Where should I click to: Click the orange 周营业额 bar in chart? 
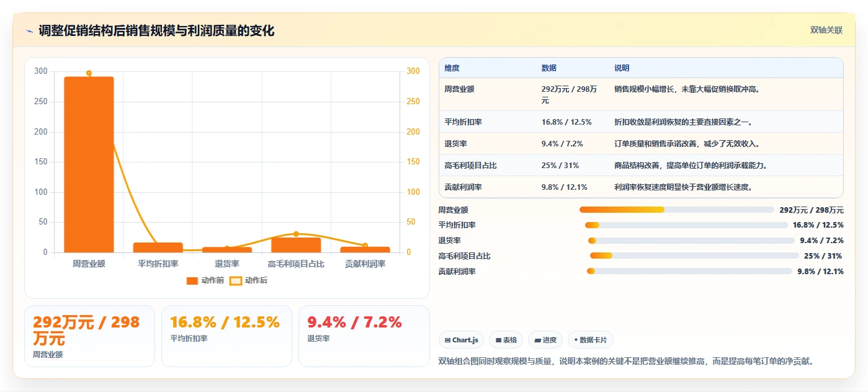[89, 164]
